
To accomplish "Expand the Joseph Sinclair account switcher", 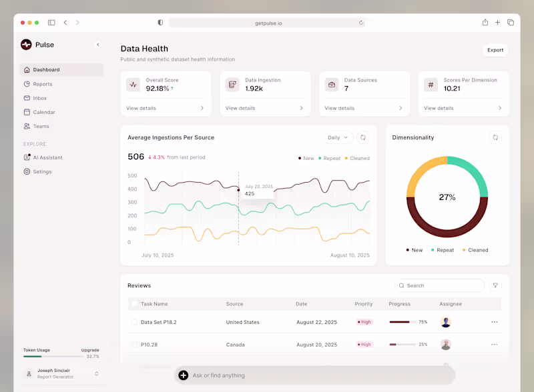I will click(x=97, y=373).
